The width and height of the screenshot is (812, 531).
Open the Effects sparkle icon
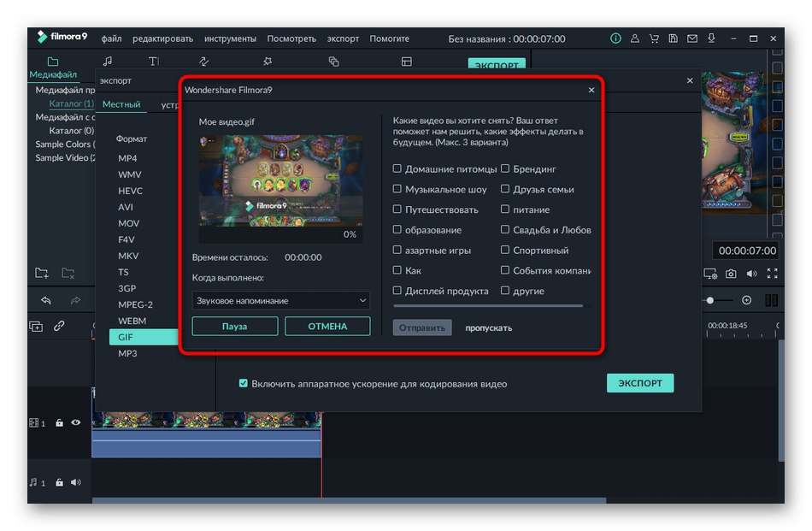coord(268,61)
